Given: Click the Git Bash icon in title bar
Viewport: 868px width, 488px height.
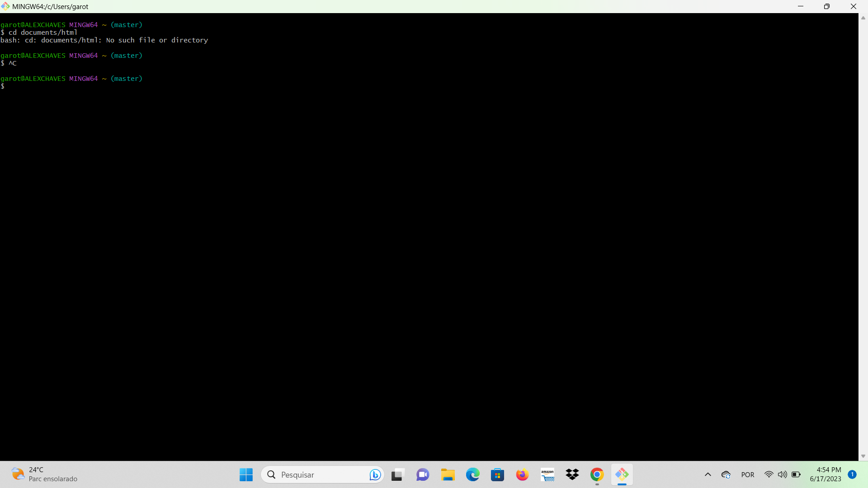Looking at the screenshot, I should point(5,6).
